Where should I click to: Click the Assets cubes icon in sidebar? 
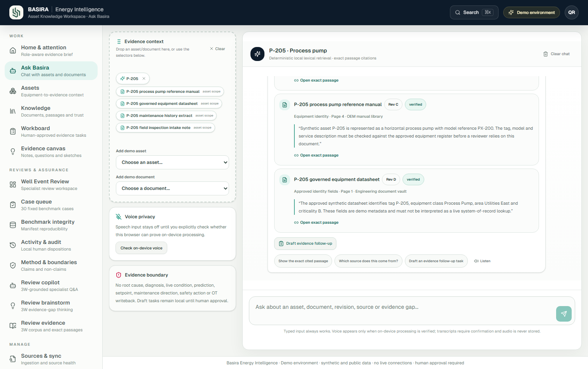[13, 91]
